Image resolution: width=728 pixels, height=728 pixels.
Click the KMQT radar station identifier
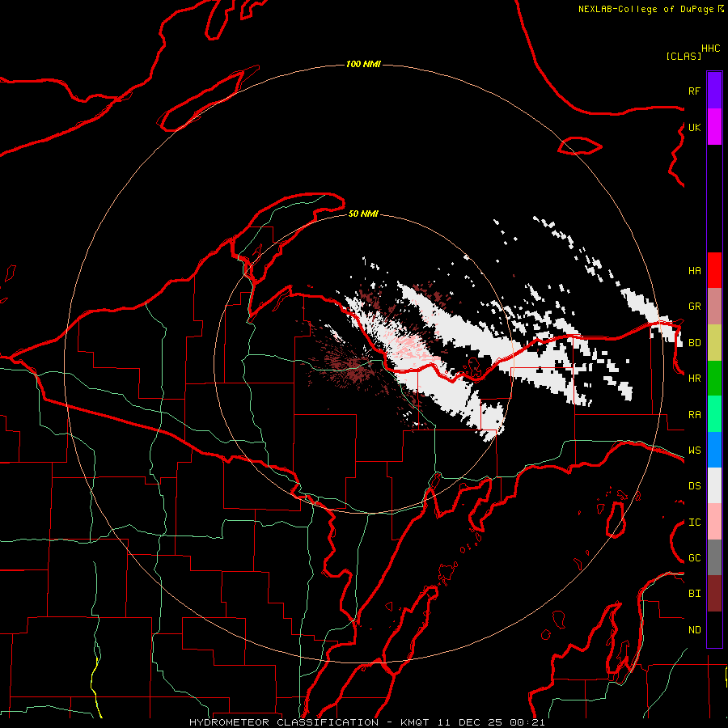click(x=415, y=722)
